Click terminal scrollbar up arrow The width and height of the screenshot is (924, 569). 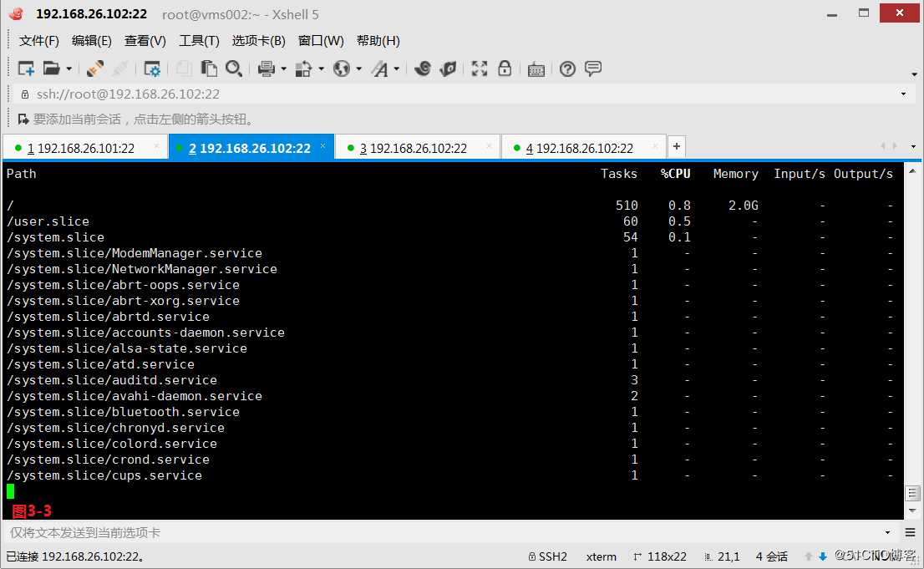pyautogui.click(x=912, y=171)
